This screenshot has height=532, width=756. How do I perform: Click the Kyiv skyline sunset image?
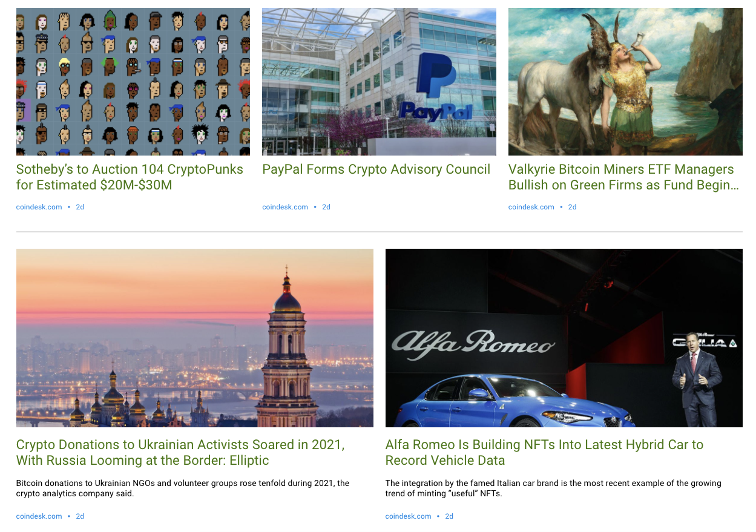[x=195, y=338]
